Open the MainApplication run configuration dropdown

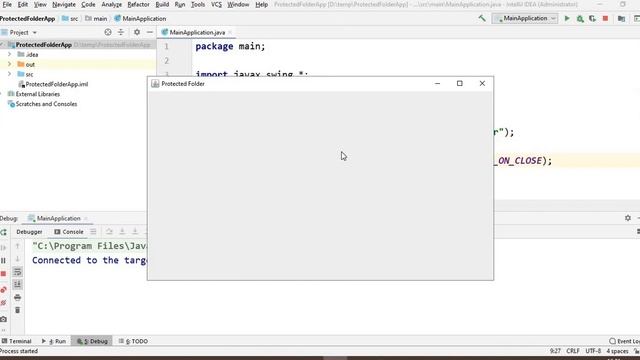pyautogui.click(x=525, y=18)
